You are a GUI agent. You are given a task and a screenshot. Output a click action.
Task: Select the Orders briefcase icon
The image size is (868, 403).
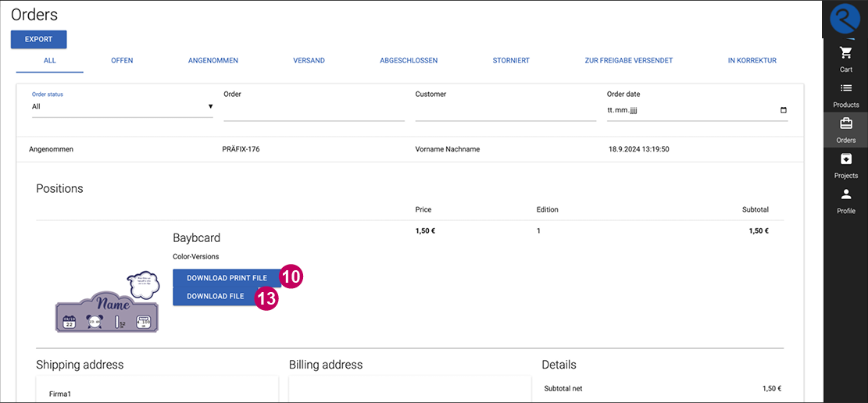tap(845, 124)
